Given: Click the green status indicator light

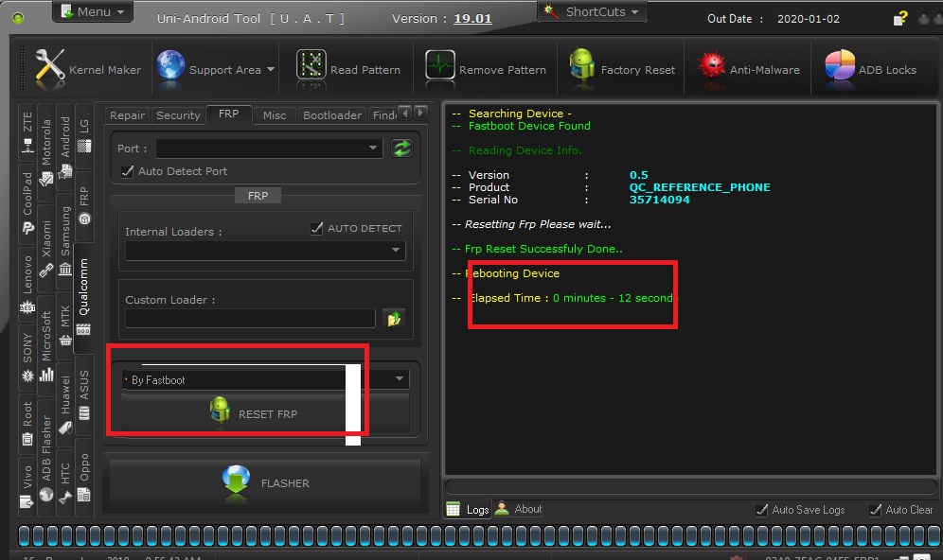Looking at the screenshot, I should pyautogui.click(x=18, y=19).
